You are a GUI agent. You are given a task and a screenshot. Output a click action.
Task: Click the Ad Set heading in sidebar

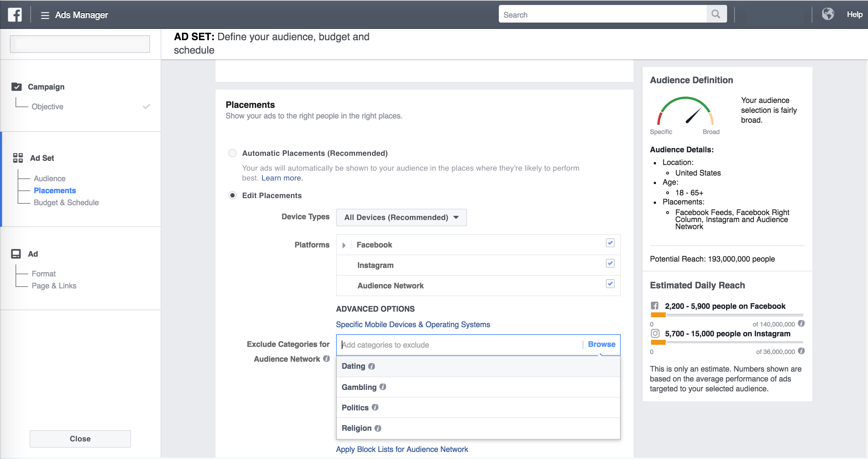click(42, 158)
